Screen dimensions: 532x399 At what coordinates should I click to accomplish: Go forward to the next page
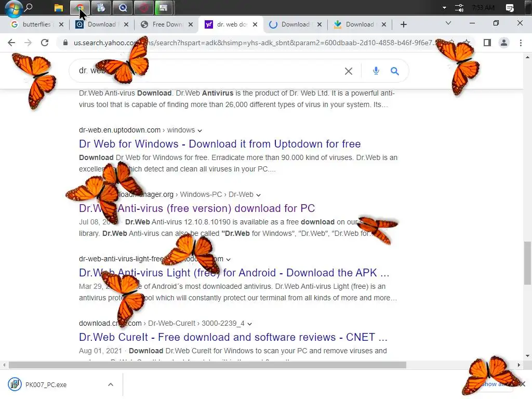pos(28,43)
